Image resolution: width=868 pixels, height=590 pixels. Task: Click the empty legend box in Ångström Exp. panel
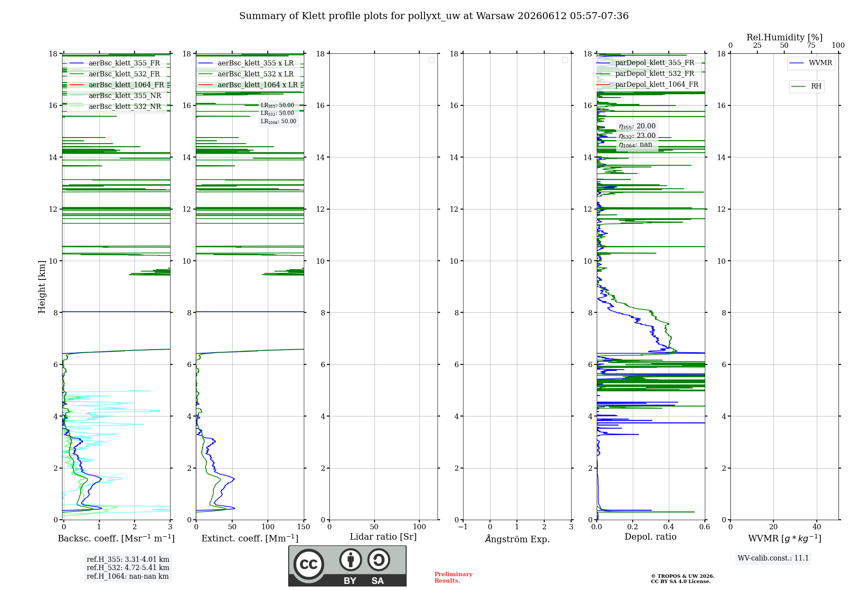coord(565,60)
